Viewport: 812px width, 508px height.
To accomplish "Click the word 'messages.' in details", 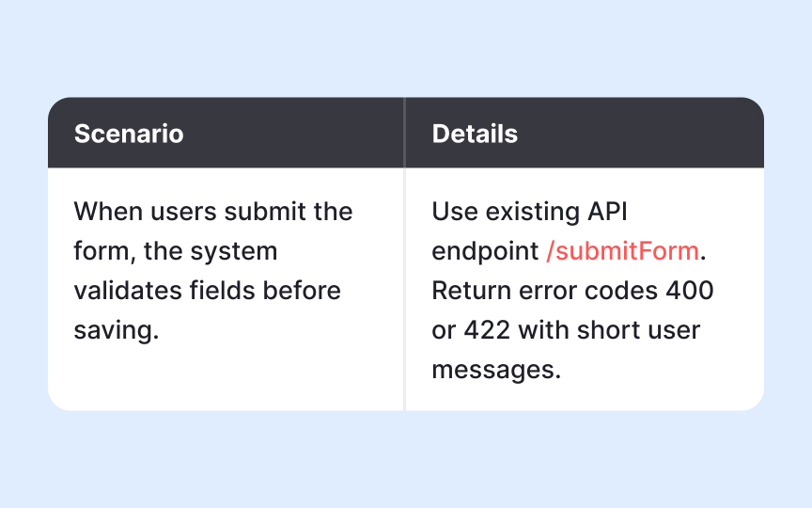I will click(496, 370).
